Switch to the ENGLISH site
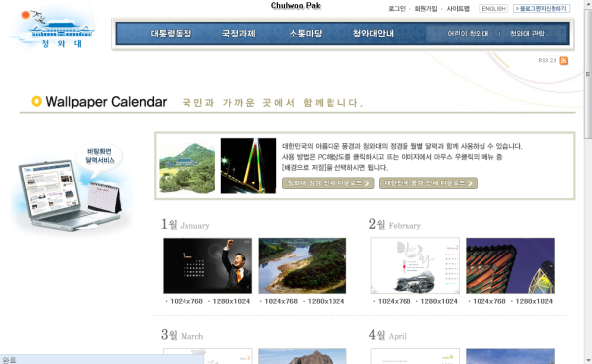Screen dimensions: 592x364 coord(493,8)
